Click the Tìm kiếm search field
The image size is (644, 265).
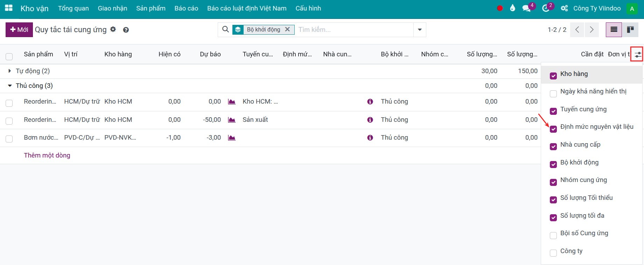(x=353, y=30)
